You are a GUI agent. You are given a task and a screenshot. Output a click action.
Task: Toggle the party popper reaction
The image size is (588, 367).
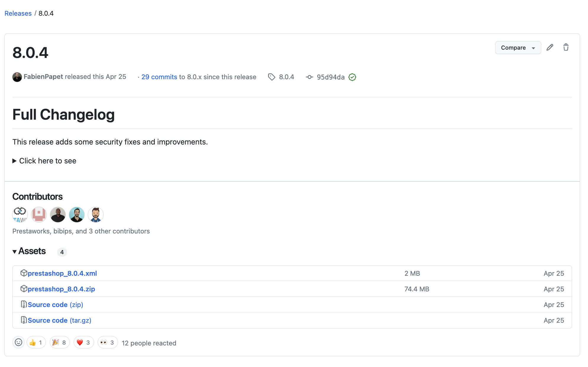[x=59, y=342]
